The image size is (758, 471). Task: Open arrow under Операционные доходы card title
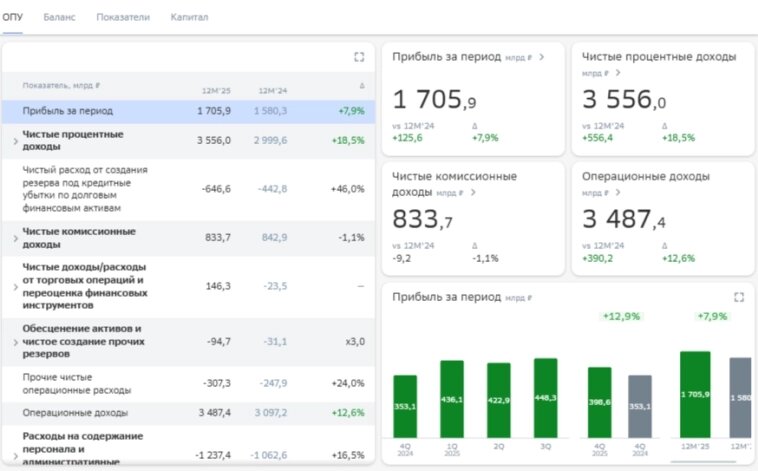(x=618, y=192)
